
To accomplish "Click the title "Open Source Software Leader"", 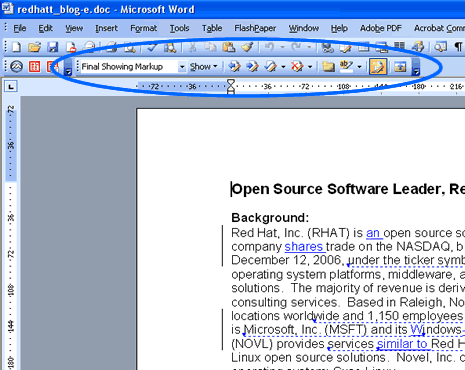I will point(338,189).
